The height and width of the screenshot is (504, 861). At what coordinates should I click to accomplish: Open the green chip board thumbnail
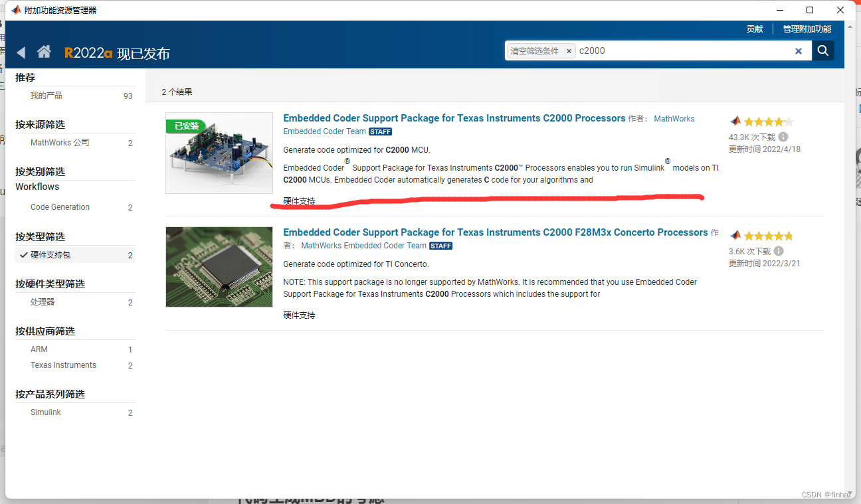(219, 267)
